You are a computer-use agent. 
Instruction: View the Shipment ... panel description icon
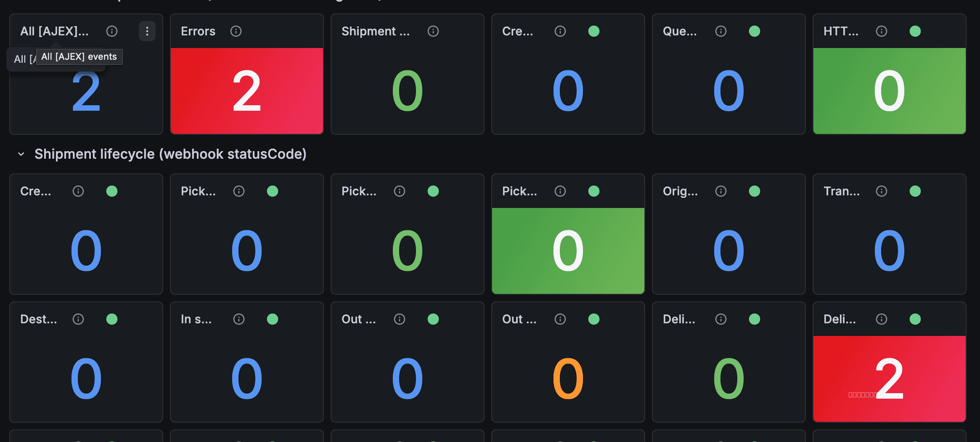[x=433, y=31]
